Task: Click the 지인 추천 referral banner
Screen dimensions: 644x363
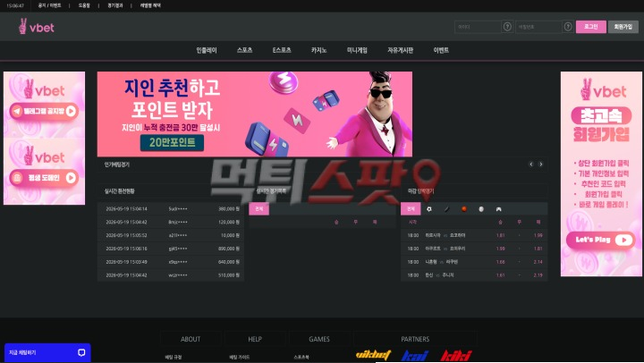Action: click(x=255, y=114)
